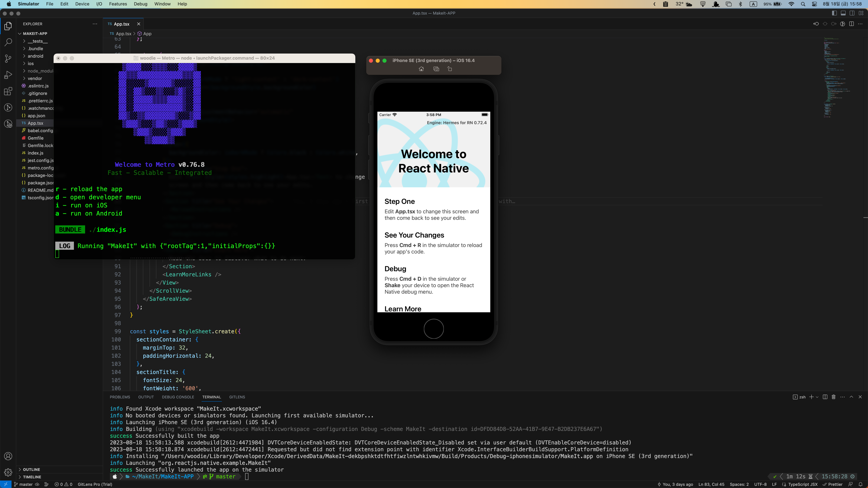Rotate the simulator device

[x=449, y=69]
